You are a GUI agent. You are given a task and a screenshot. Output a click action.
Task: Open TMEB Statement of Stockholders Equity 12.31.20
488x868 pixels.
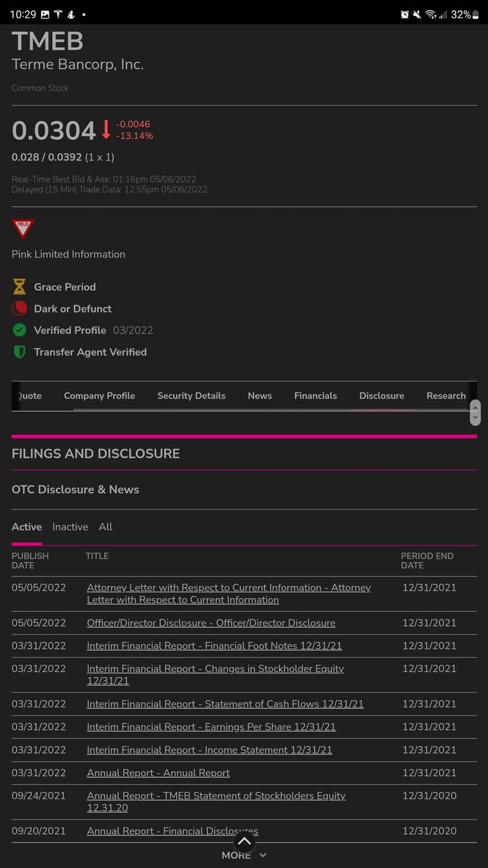216,802
